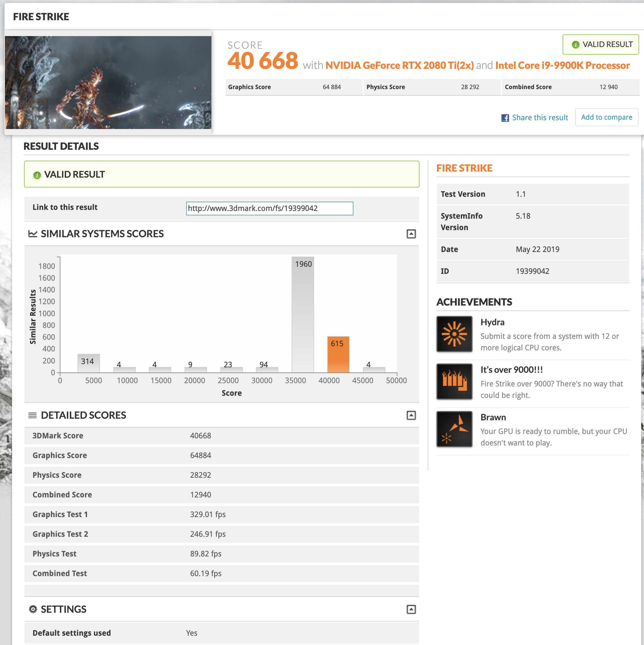Viewport: 644px width, 645px height.
Task: Select the 94 bar in the chart
Action: (267, 370)
